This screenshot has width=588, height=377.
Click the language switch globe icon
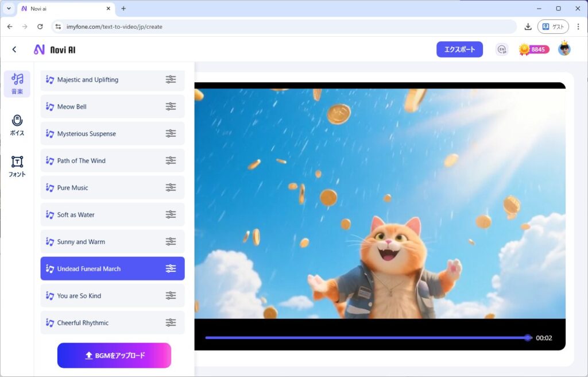click(502, 49)
